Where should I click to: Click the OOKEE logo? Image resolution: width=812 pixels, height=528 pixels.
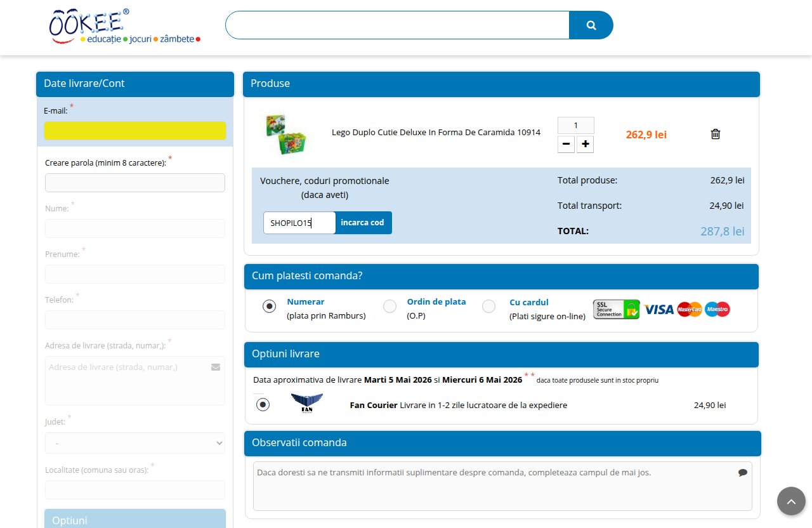click(x=125, y=27)
